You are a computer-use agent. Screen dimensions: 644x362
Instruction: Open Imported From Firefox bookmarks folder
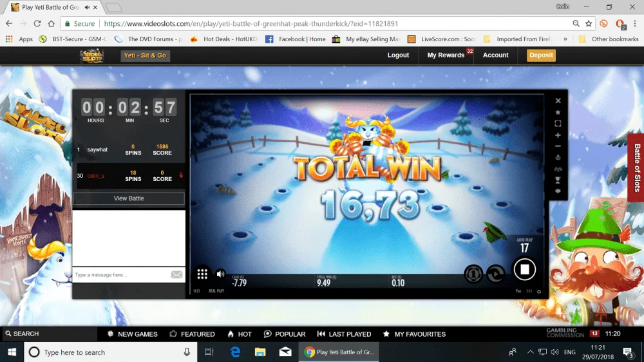517,39
